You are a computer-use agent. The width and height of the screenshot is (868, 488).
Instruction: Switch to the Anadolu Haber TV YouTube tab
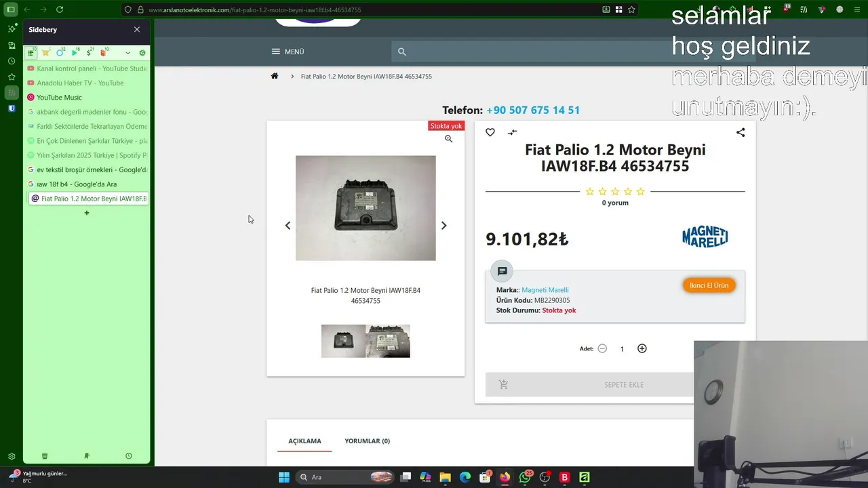[x=86, y=83]
